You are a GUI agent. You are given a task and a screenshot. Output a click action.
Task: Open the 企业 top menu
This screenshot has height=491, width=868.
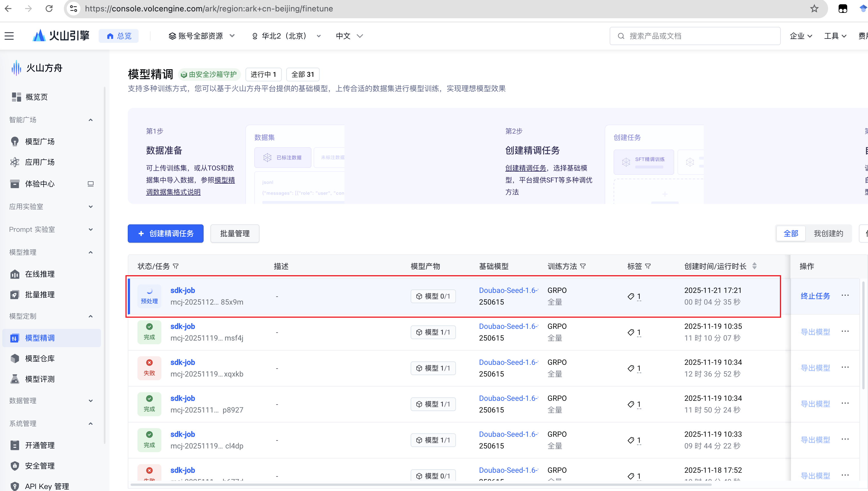click(x=801, y=36)
